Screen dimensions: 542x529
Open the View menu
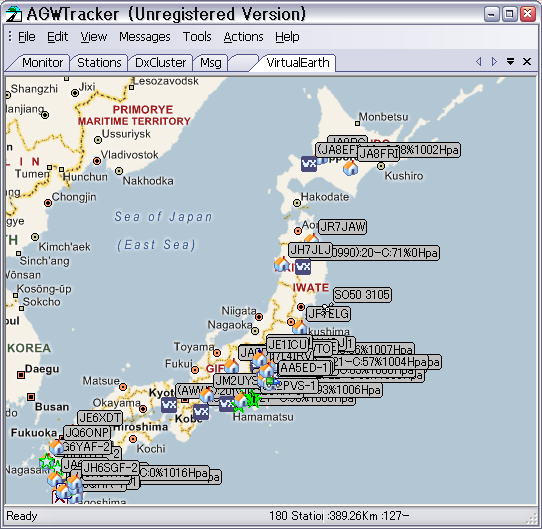[94, 37]
